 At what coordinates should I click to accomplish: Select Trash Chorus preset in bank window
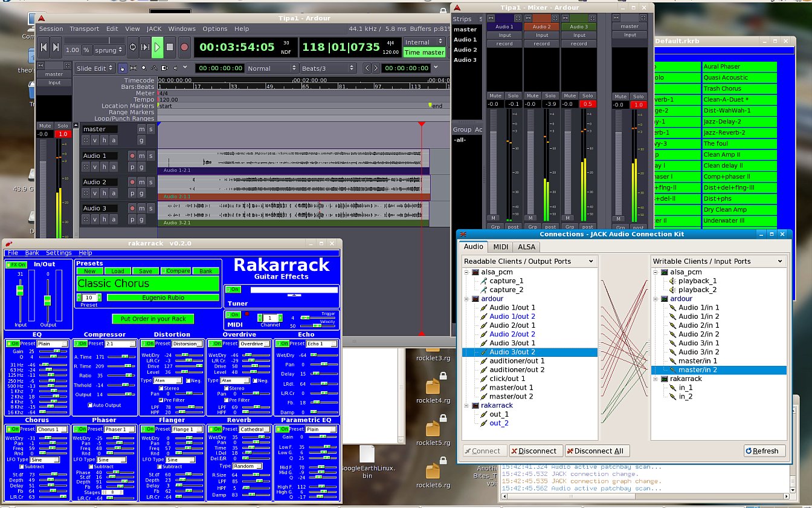point(739,88)
